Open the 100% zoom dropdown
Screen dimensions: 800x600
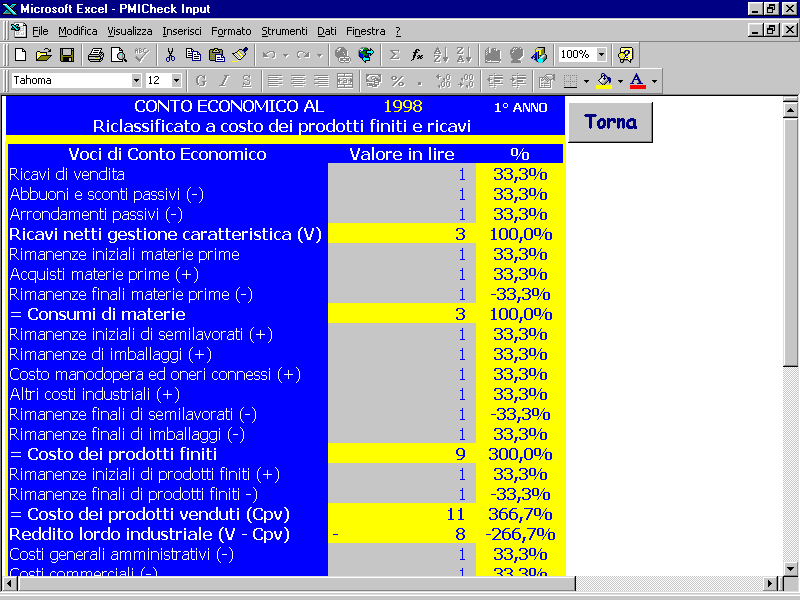pyautogui.click(x=602, y=54)
